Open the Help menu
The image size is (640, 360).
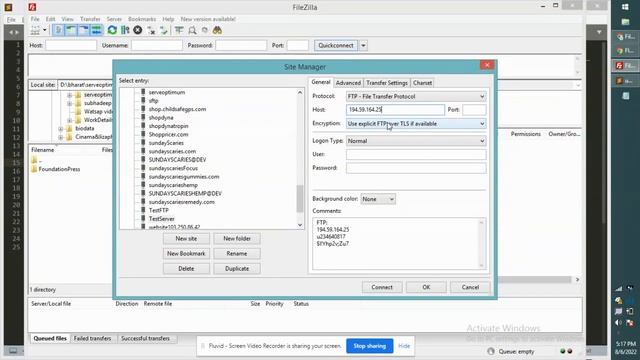click(x=168, y=19)
